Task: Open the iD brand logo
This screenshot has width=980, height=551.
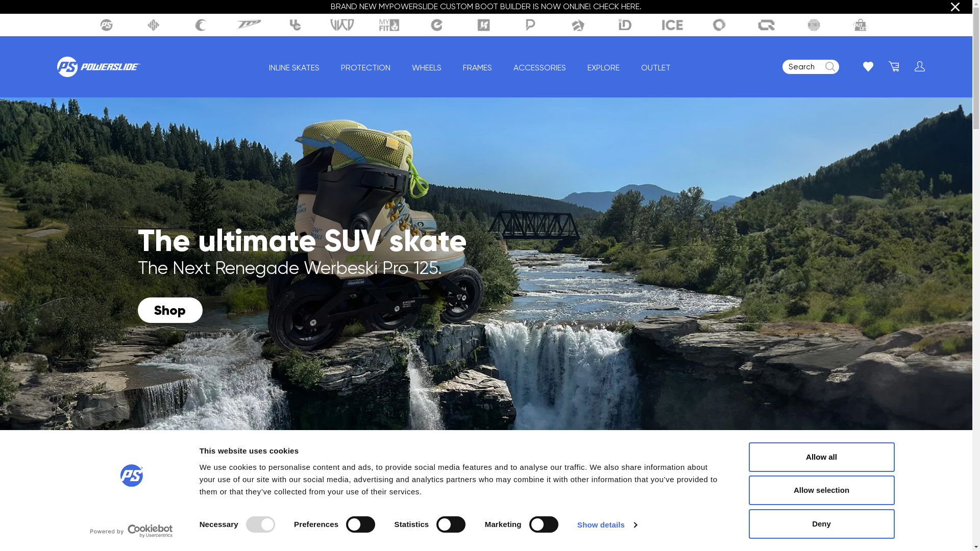Action: (x=625, y=25)
